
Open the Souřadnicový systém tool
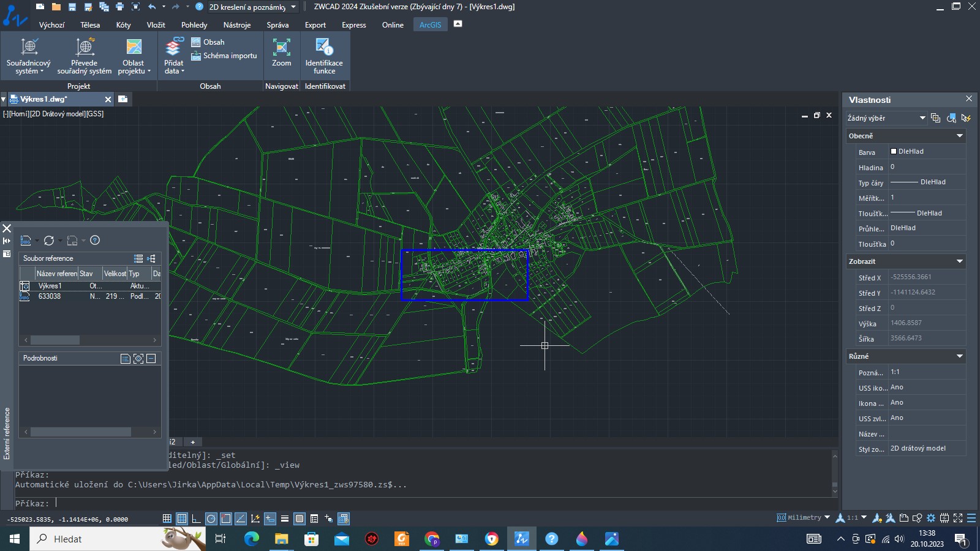coord(29,56)
